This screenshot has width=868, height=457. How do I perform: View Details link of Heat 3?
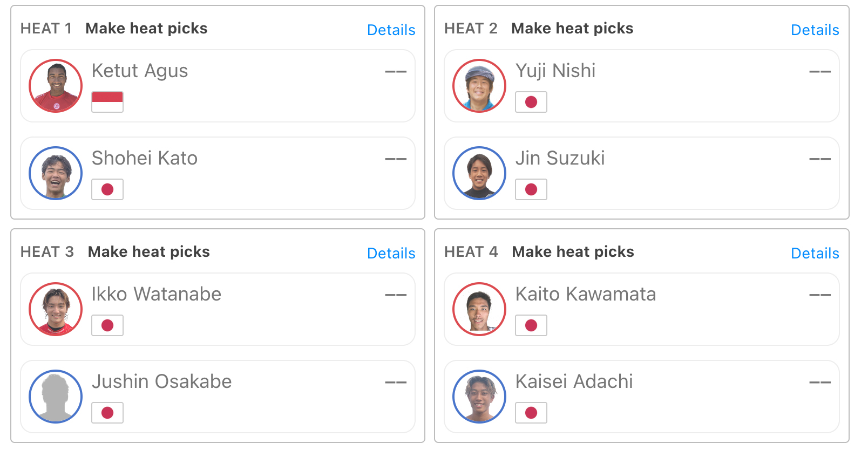click(391, 254)
